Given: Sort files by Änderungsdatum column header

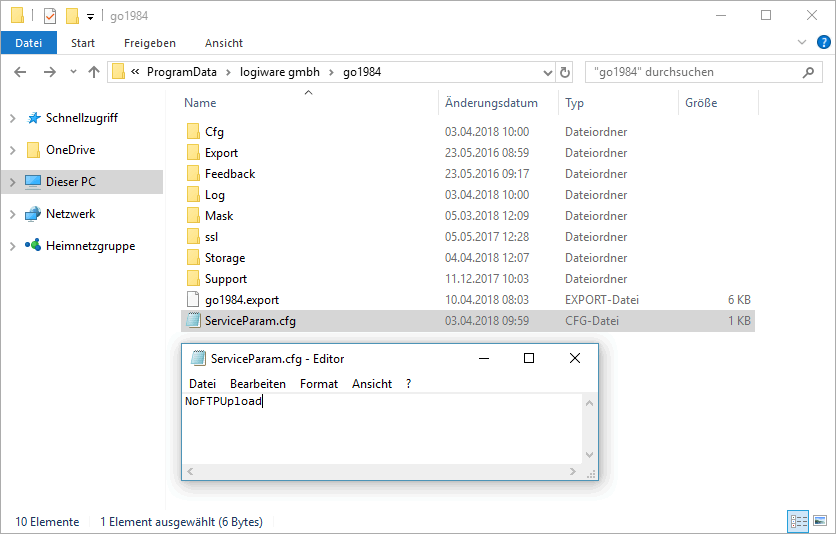Looking at the screenshot, I should [x=491, y=103].
